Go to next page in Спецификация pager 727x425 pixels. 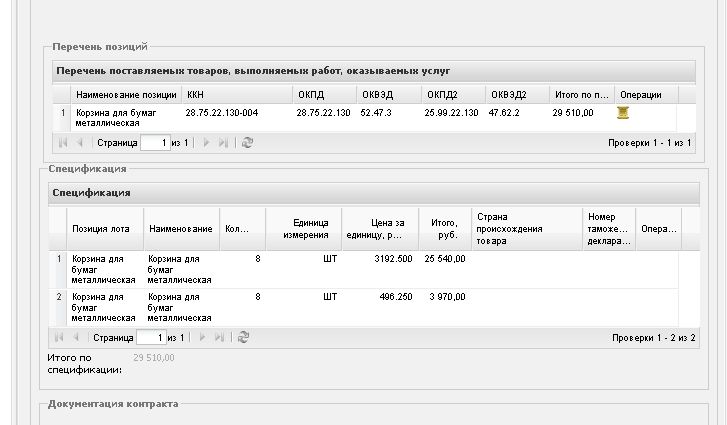pos(202,337)
